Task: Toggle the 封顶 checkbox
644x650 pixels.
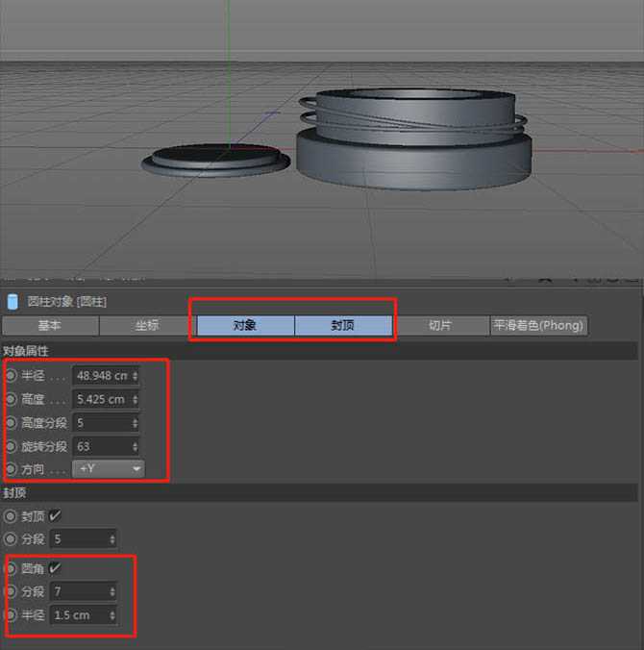Action: tap(55, 515)
